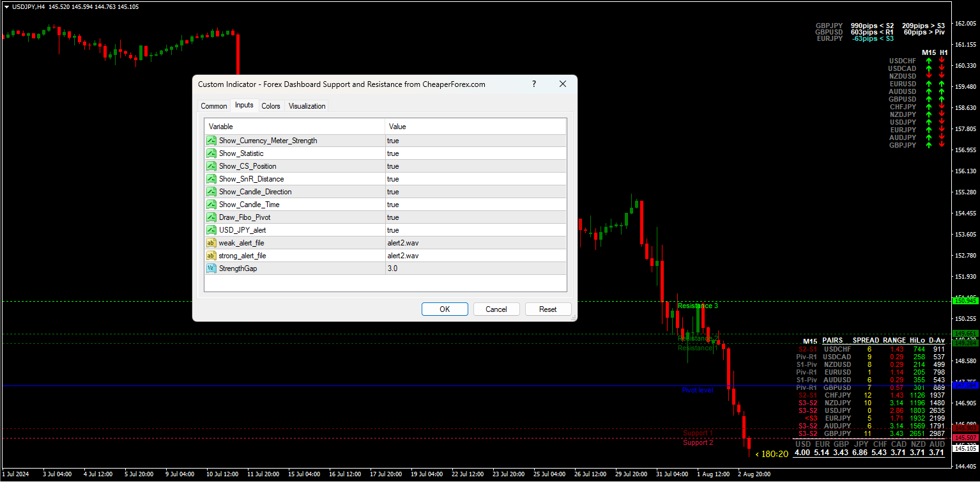The width and height of the screenshot is (980, 482).
Task: Click the Show_Currency_Meter_Strength variable name
Action: pyautogui.click(x=268, y=141)
